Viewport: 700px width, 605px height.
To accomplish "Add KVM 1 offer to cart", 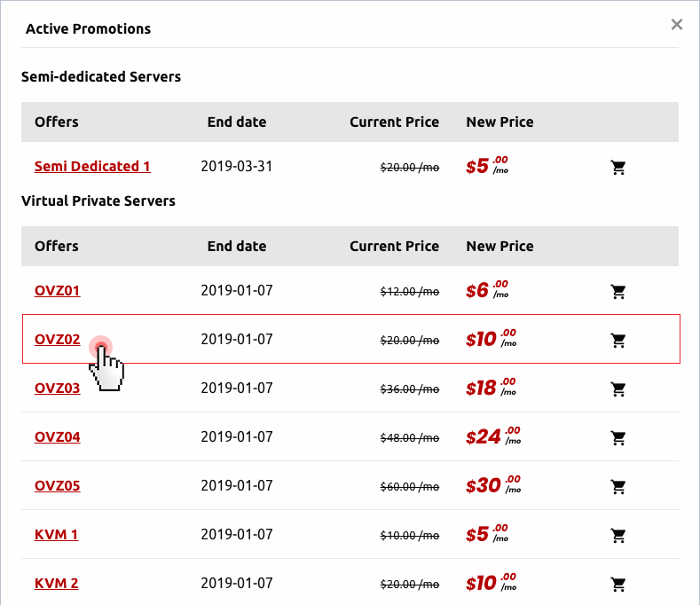I will (x=618, y=535).
